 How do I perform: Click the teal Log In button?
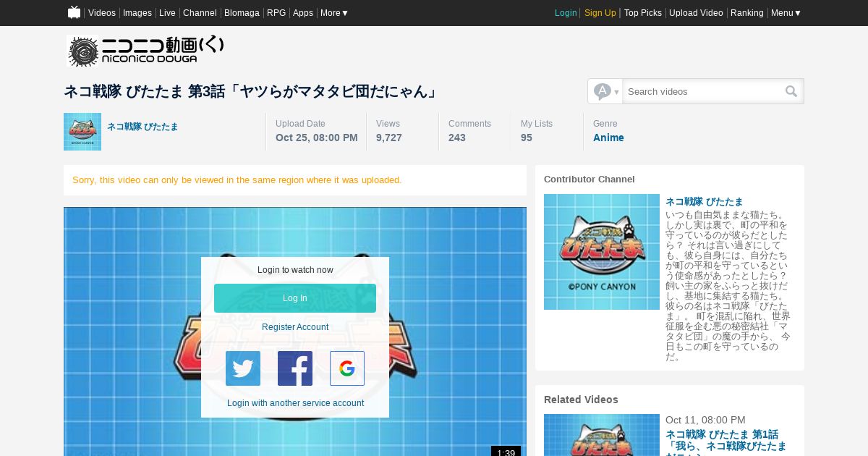[295, 298]
